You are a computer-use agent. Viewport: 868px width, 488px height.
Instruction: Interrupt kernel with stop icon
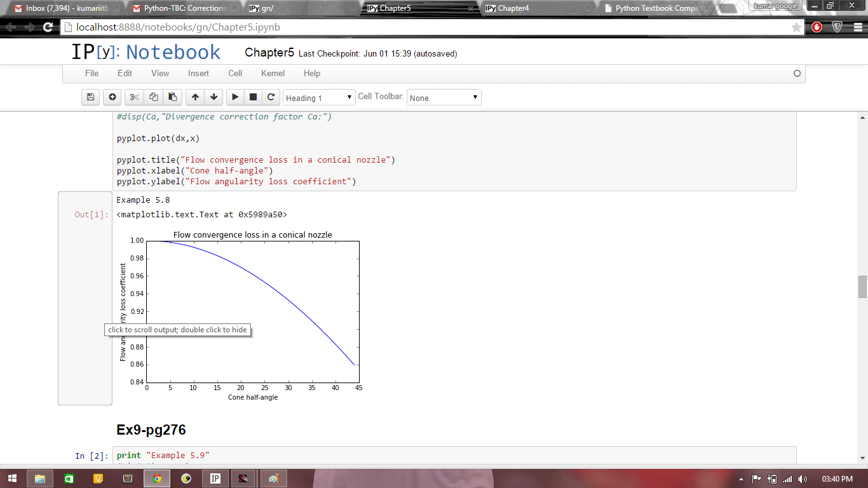pos(253,97)
